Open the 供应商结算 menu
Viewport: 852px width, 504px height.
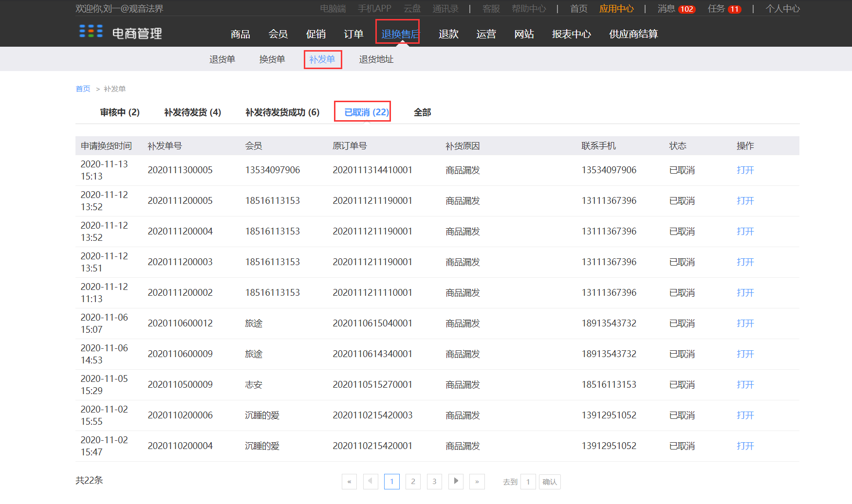point(633,34)
